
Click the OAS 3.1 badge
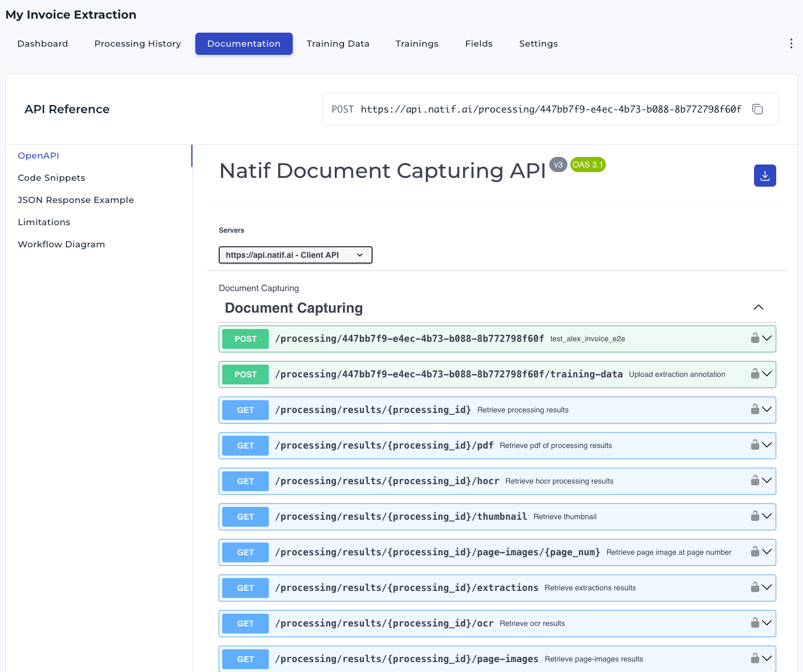pos(588,164)
